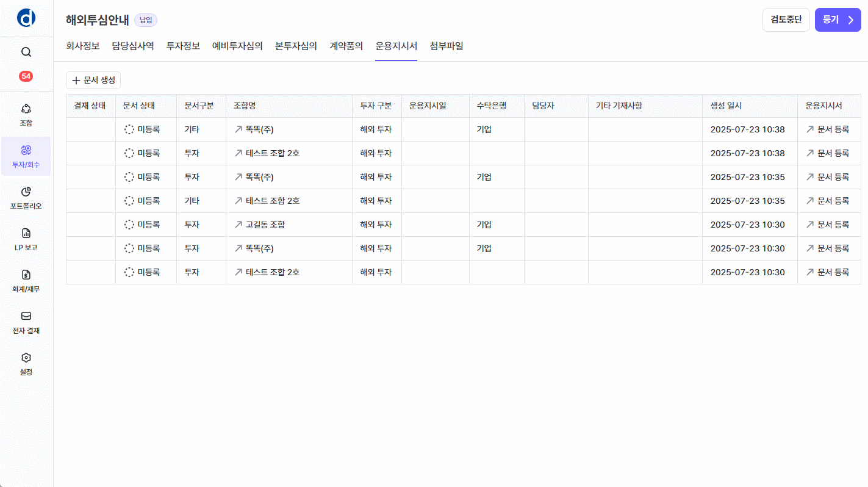Click the 검토중단 button
Screen dimensions: 868x487
click(x=786, y=20)
